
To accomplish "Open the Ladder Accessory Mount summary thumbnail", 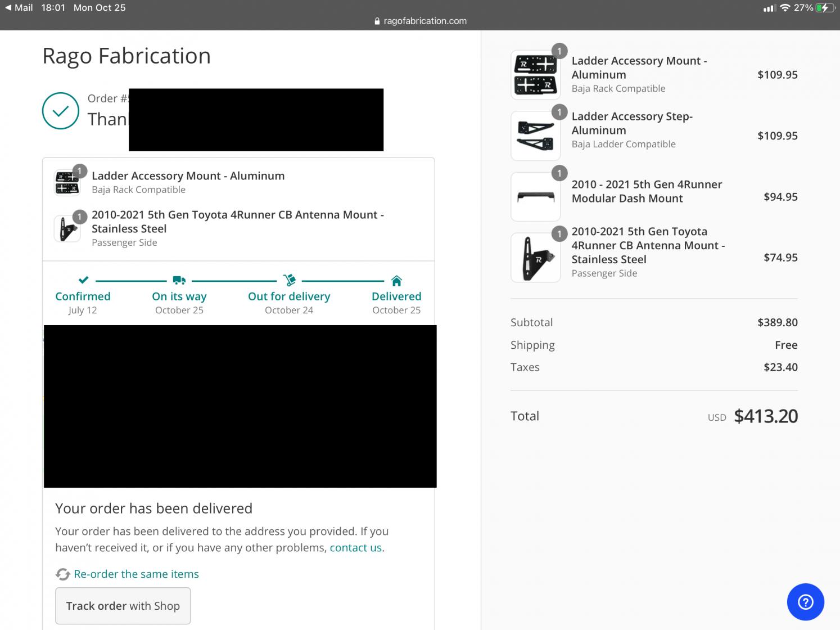I will (x=535, y=75).
